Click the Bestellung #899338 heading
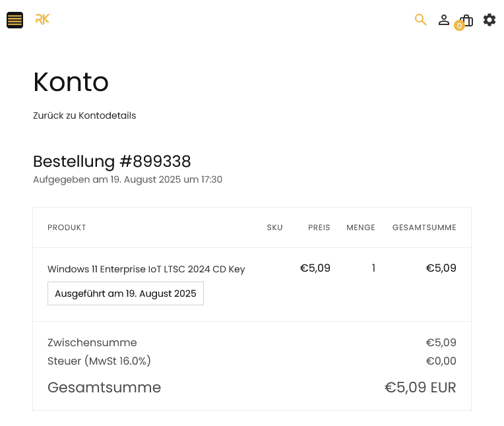504x426 pixels. pos(112,161)
